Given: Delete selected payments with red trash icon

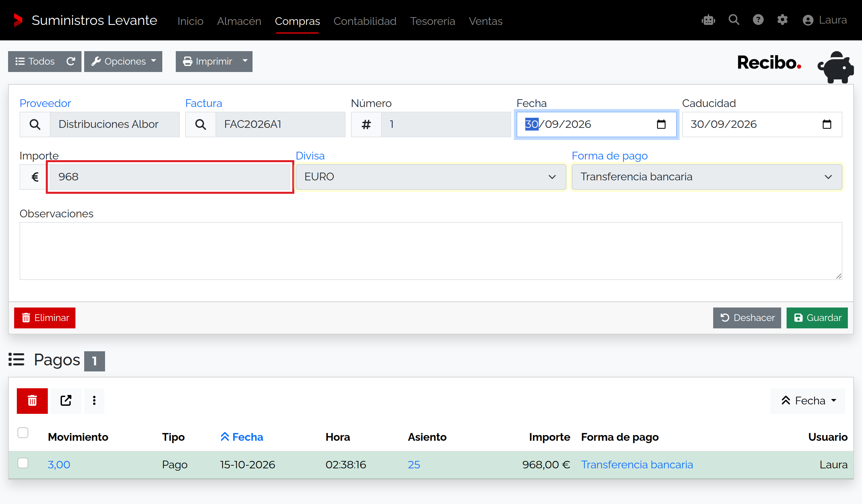Looking at the screenshot, I should (32, 401).
